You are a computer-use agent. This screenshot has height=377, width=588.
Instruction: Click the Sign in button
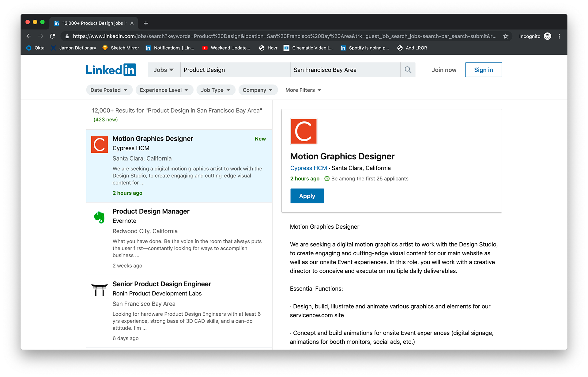[483, 70]
